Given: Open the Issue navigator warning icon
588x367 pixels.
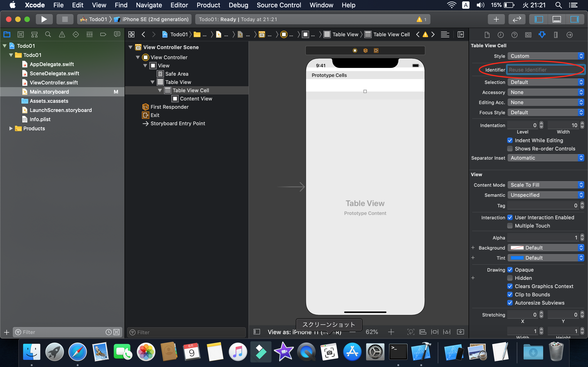Looking at the screenshot, I should pos(62,34).
